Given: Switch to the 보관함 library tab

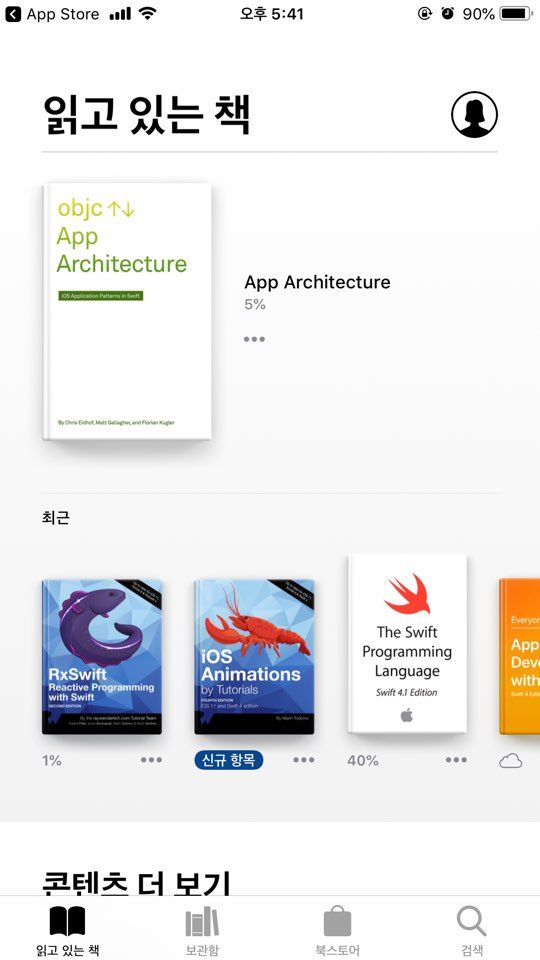Looking at the screenshot, I should (x=202, y=931).
